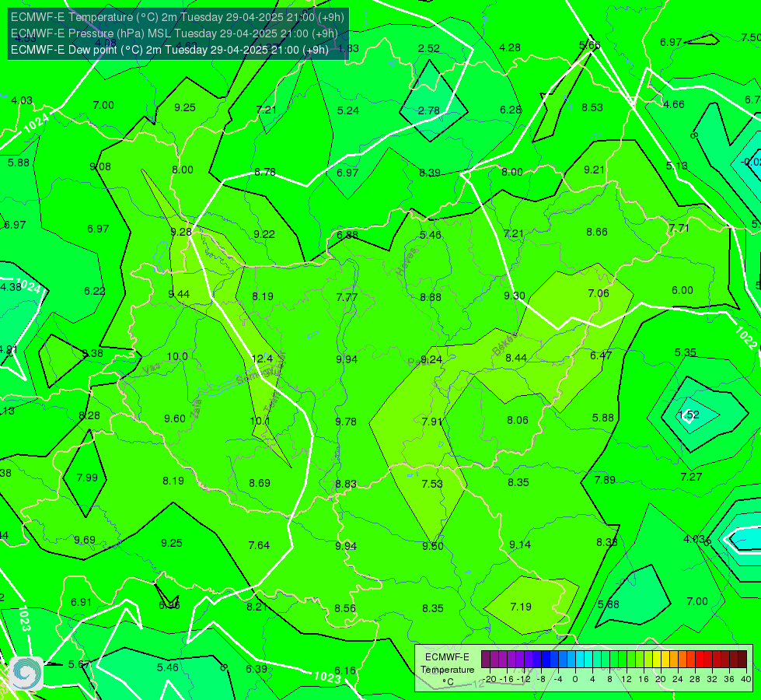The height and width of the screenshot is (700, 761).
Task: Click the 1.52 value in the cyan area
Action: pos(689,415)
